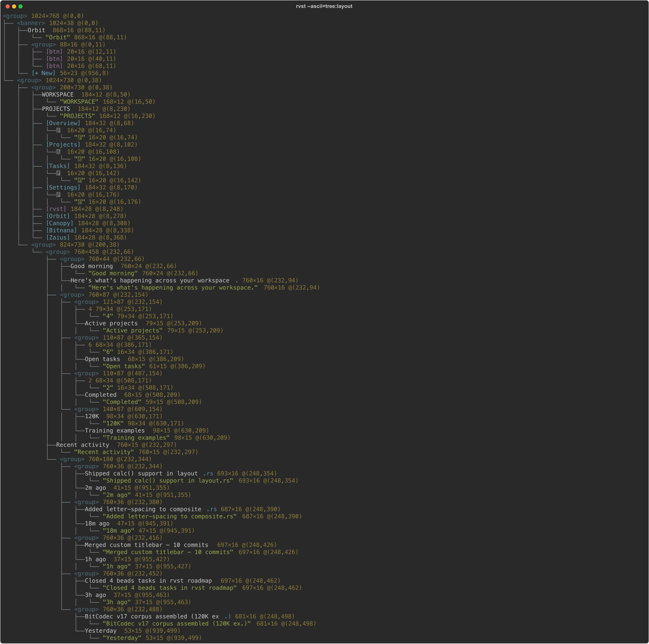This screenshot has height=644, width=649.
Task: Click quoted "Shipped calc() support in layout.rs"
Action: pyautogui.click(x=168, y=481)
